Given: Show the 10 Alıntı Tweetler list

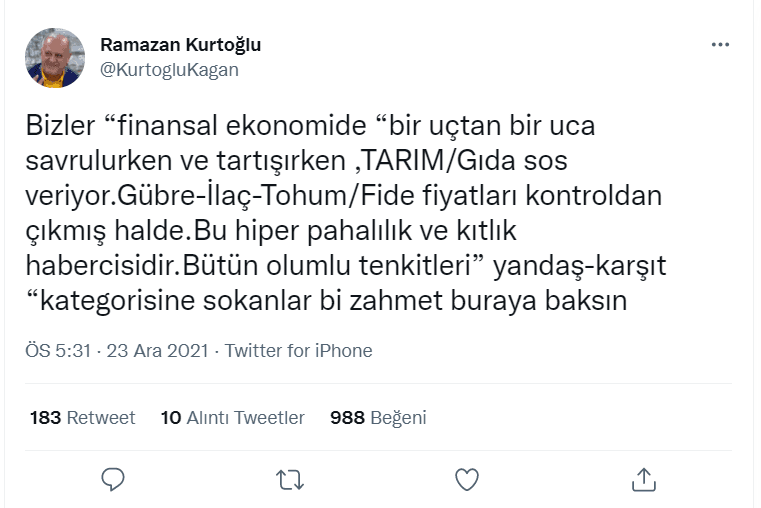Looking at the screenshot, I should pos(232,418).
